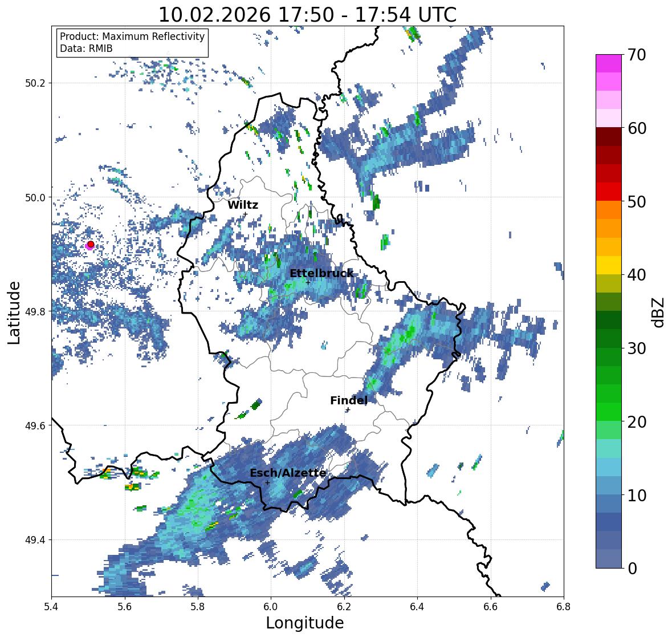Click the 5.6 longitude tick label
The height and width of the screenshot is (637, 672).
coord(125,606)
